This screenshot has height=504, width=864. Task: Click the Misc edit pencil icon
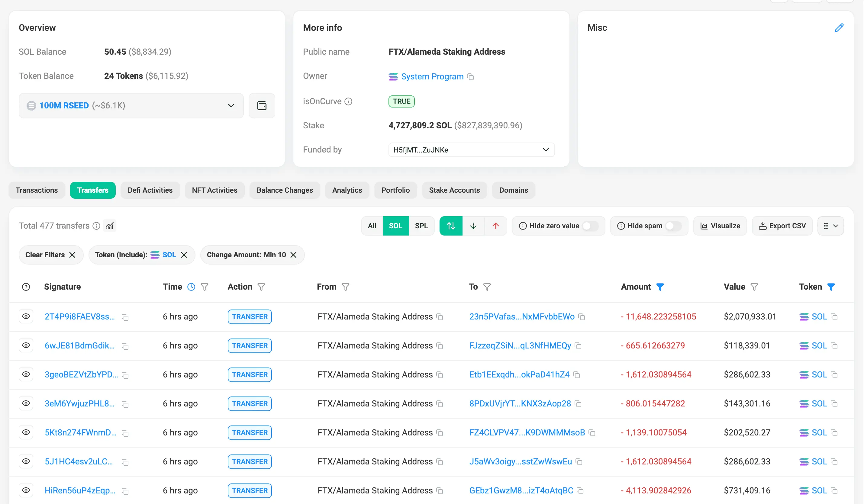click(x=839, y=28)
